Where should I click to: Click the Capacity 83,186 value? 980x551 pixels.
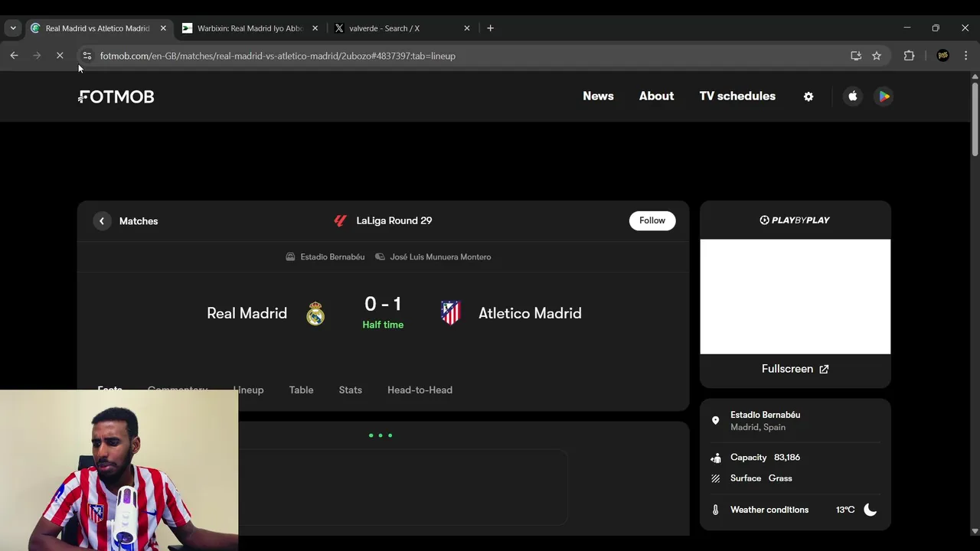pos(787,458)
